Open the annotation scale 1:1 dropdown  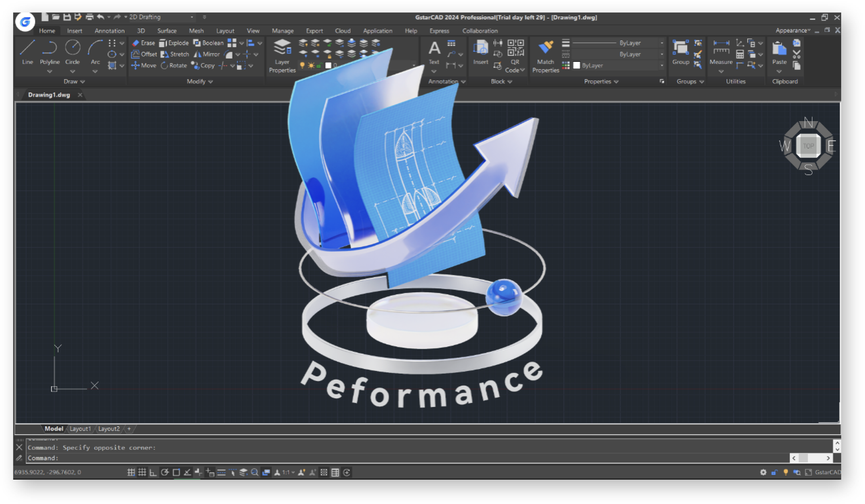click(x=288, y=472)
